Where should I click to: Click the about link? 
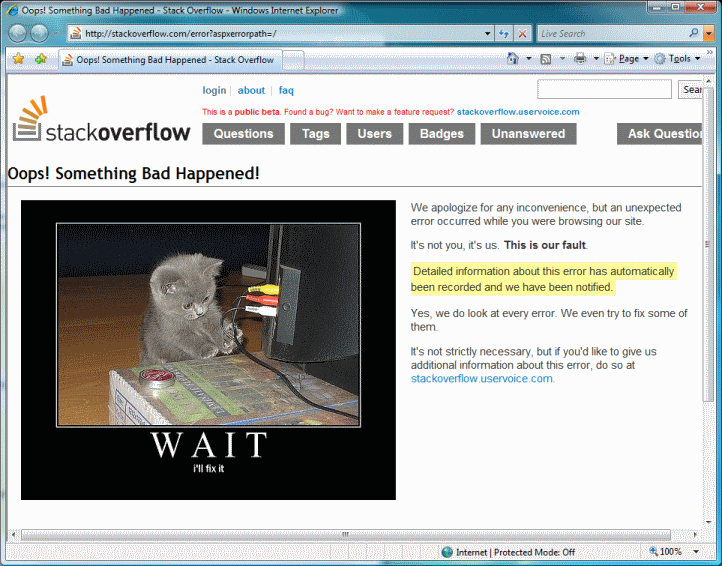click(251, 90)
